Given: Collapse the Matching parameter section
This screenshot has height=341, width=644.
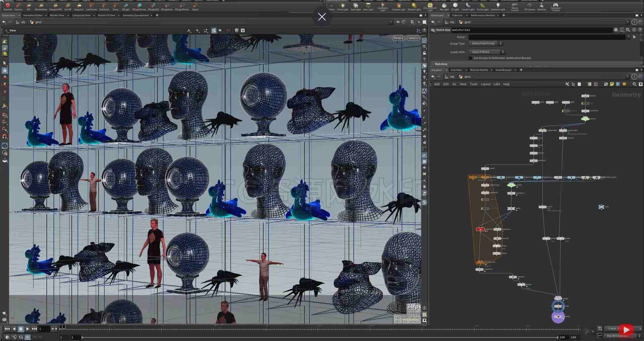Looking at the screenshot, I should point(441,64).
